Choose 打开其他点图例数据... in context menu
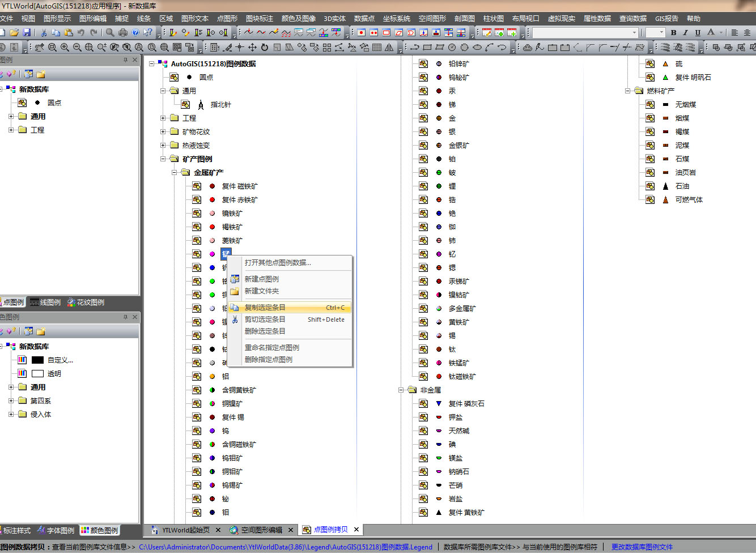Viewport: 756px width, 554px height. pos(290,262)
